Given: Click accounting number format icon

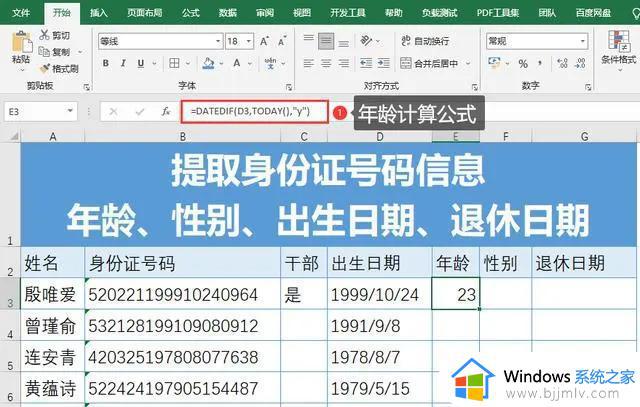Looking at the screenshot, I should coord(494,63).
